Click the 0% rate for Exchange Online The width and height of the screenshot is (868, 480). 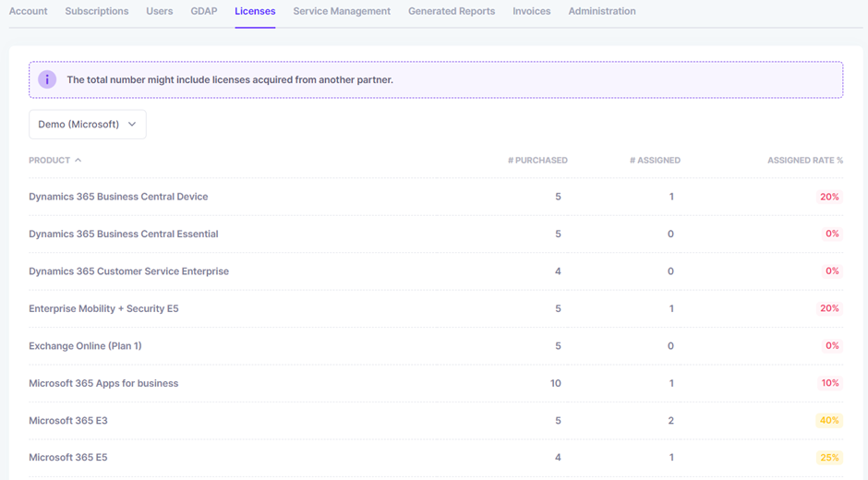click(832, 345)
